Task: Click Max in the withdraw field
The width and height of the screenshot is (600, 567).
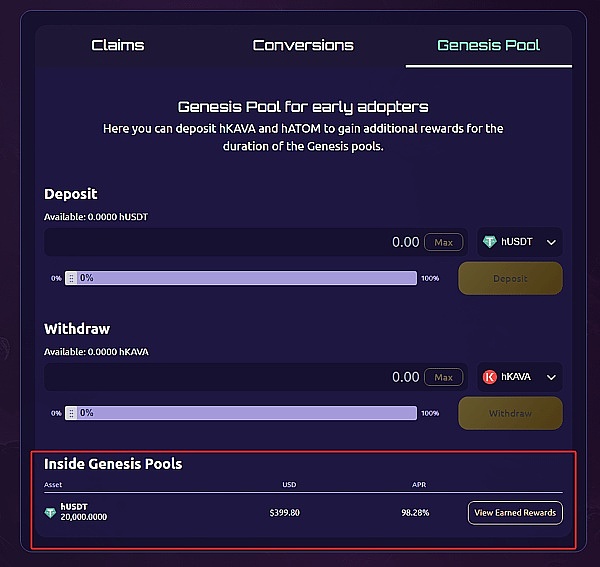Action: click(x=444, y=377)
